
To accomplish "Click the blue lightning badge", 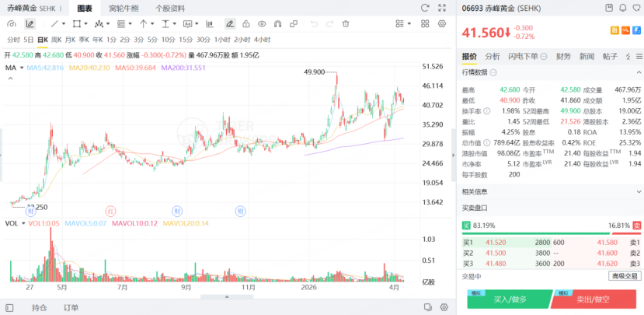I will pyautogui.click(x=637, y=30).
